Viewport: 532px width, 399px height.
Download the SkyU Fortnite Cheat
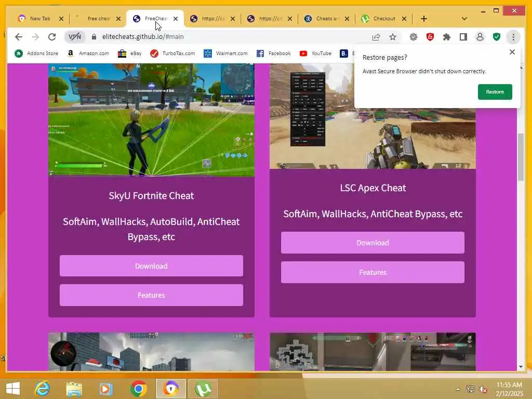pyautogui.click(x=151, y=266)
